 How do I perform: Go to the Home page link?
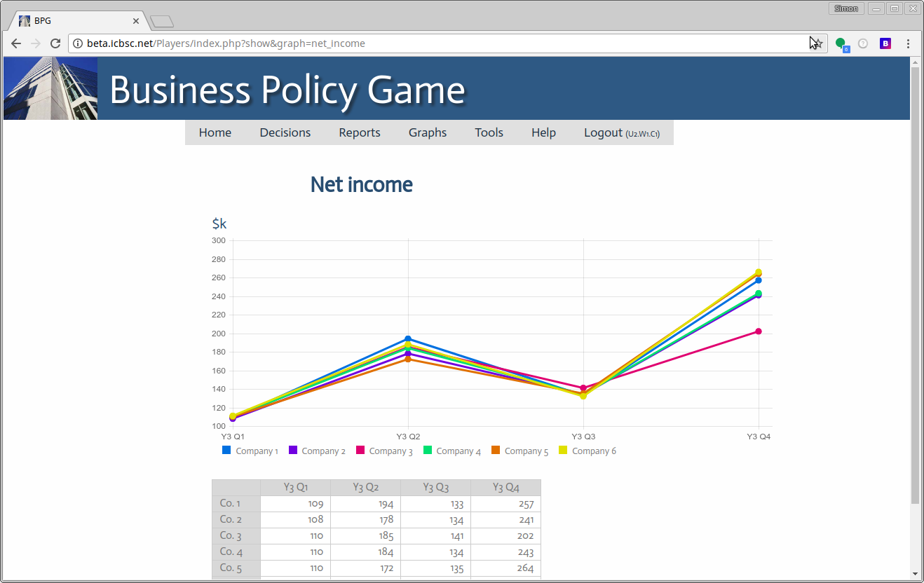[x=215, y=132]
